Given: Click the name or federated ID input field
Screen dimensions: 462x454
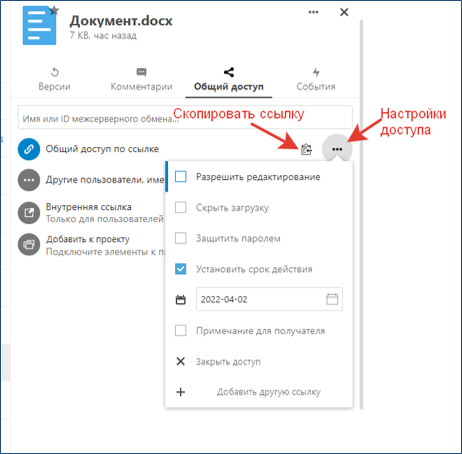Looking at the screenshot, I should 185,117.
